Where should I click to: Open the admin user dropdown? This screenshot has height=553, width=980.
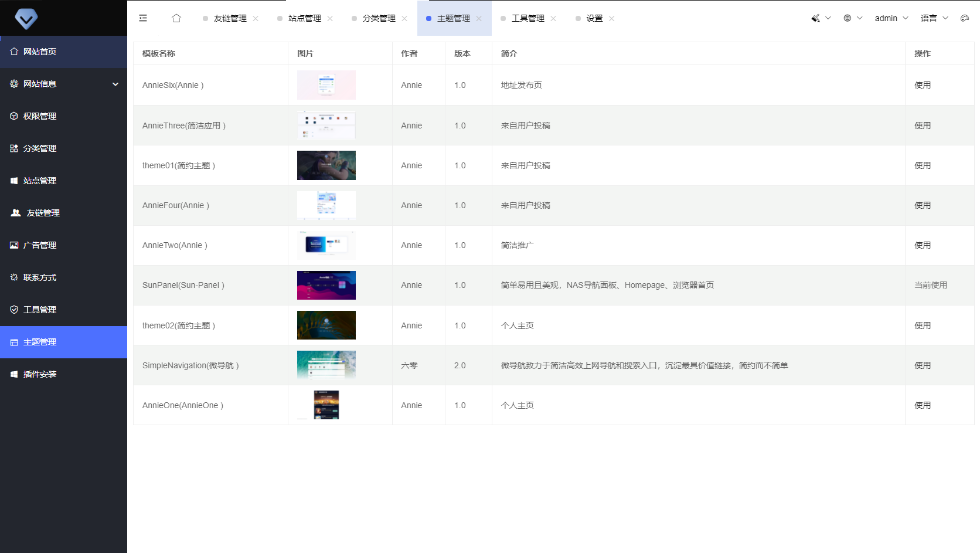pyautogui.click(x=891, y=18)
